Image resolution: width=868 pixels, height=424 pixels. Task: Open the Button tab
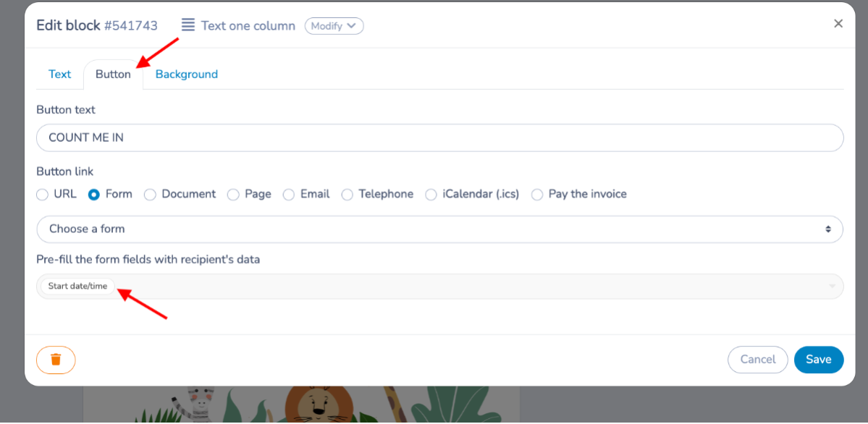(113, 75)
